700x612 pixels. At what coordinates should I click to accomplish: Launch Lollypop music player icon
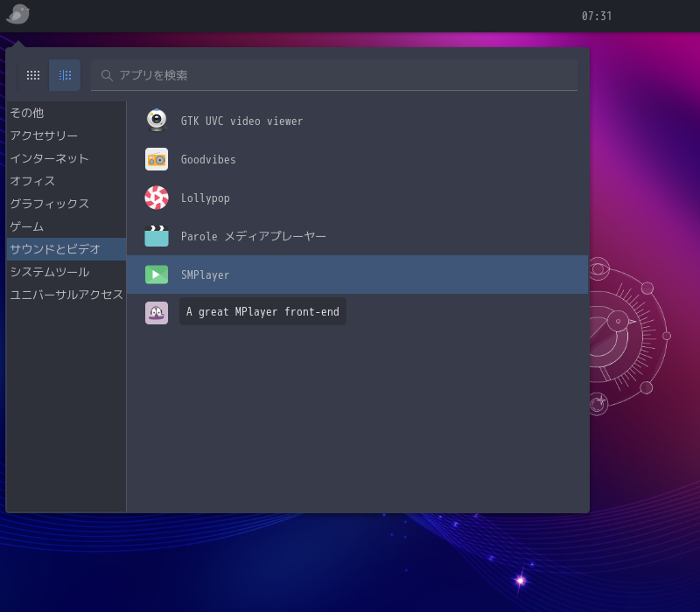(157, 198)
